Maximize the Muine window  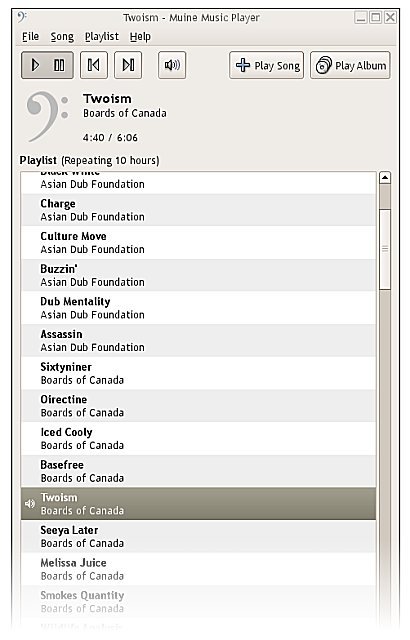pyautogui.click(x=376, y=17)
